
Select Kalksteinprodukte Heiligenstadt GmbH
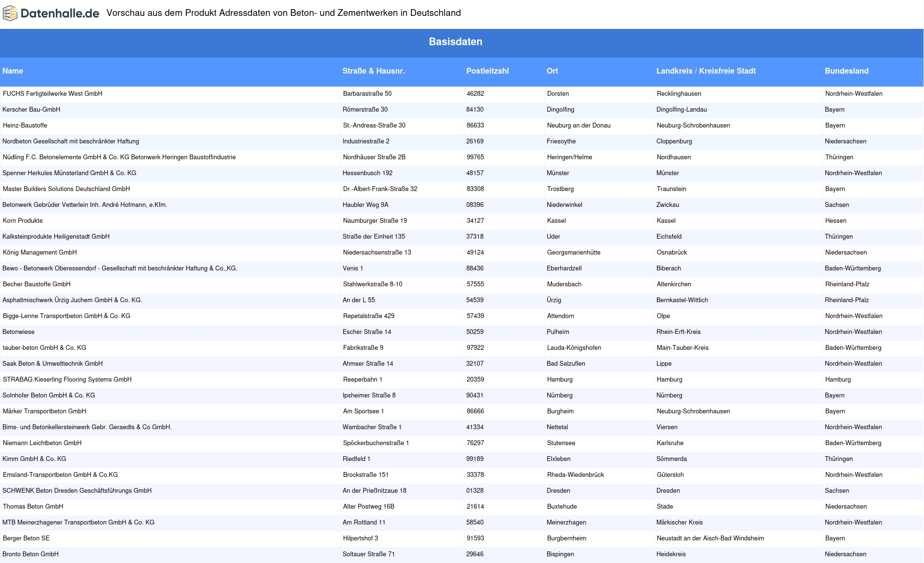(56, 237)
